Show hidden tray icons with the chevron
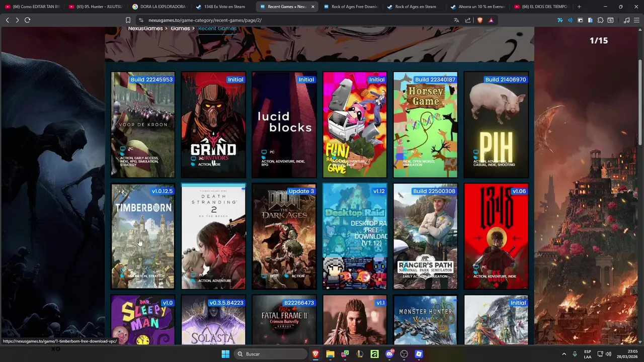The width and height of the screenshot is (644, 362). coord(563,354)
